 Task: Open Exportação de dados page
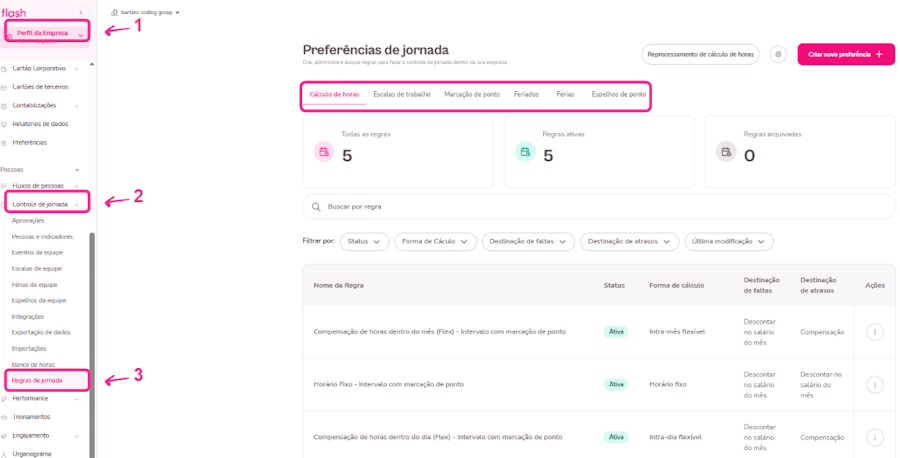tap(40, 332)
